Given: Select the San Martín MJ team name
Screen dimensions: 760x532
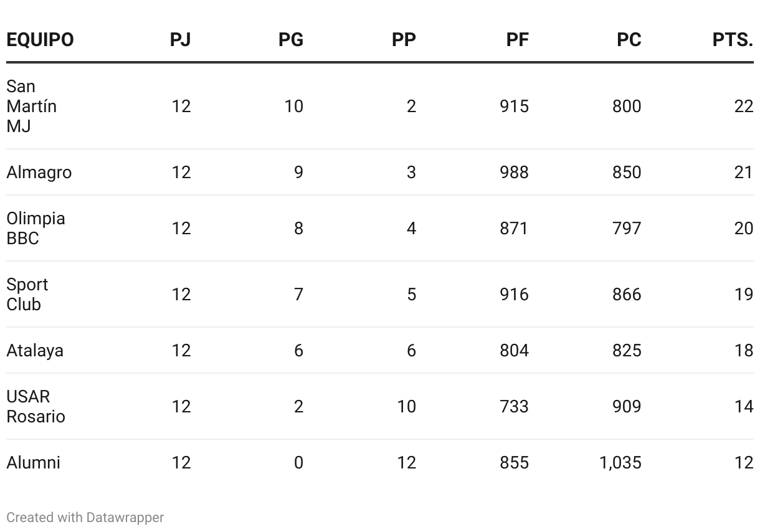Looking at the screenshot, I should [x=32, y=106].
